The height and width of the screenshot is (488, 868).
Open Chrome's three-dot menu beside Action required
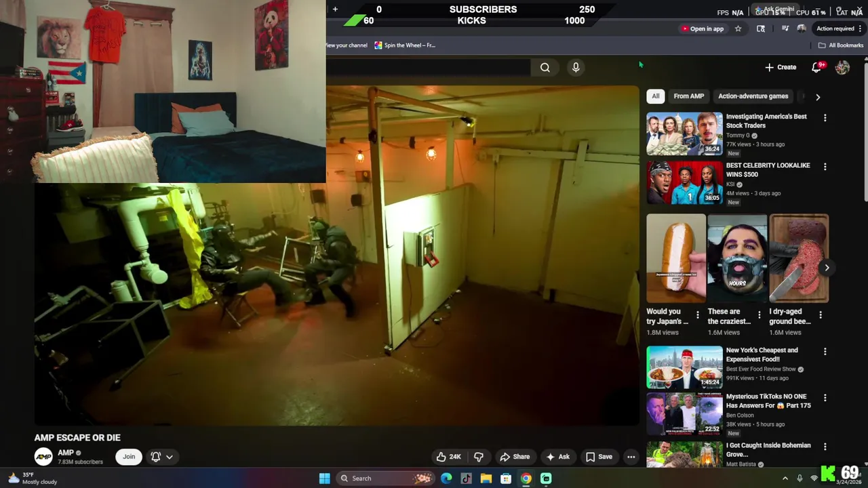pos(861,28)
